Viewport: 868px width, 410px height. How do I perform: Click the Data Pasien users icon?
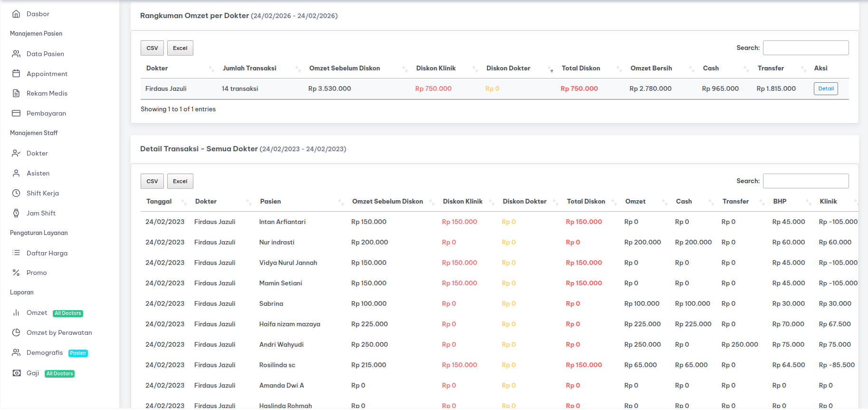click(16, 54)
